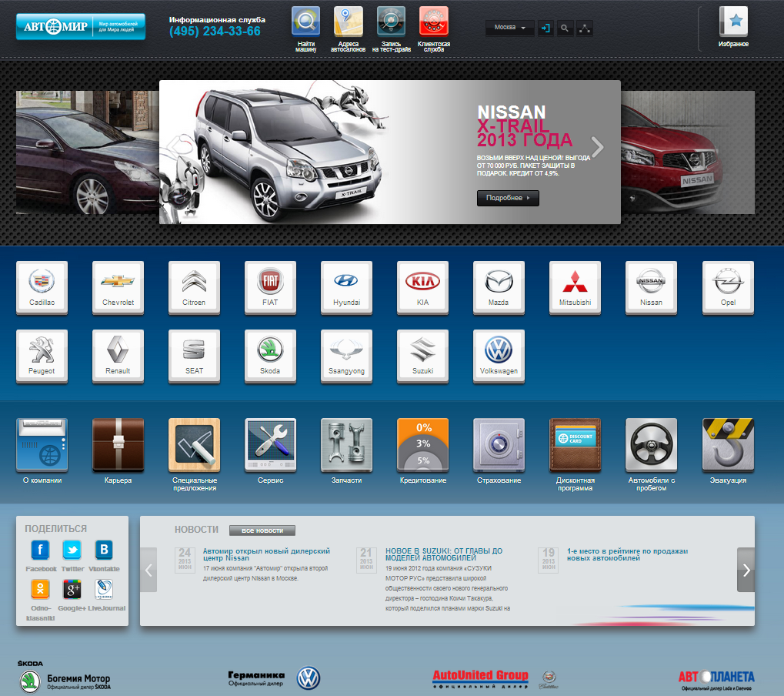Open the Запчасти pistons icon
784x696 pixels.
tap(346, 445)
